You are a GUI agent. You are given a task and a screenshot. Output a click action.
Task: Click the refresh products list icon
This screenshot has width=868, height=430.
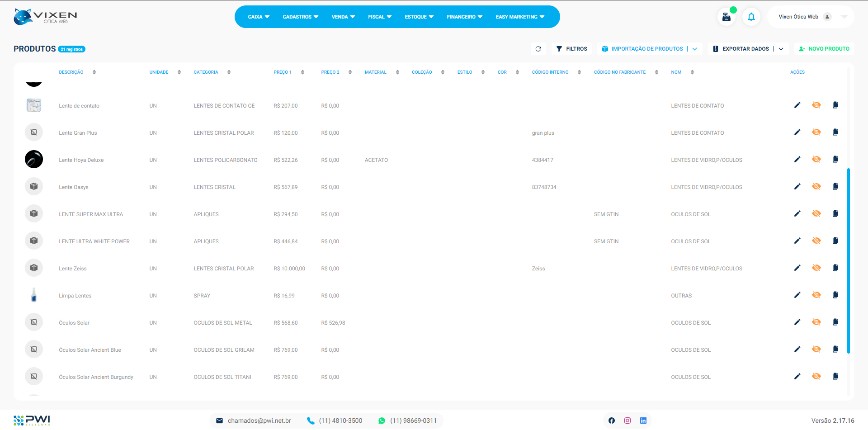click(x=538, y=49)
